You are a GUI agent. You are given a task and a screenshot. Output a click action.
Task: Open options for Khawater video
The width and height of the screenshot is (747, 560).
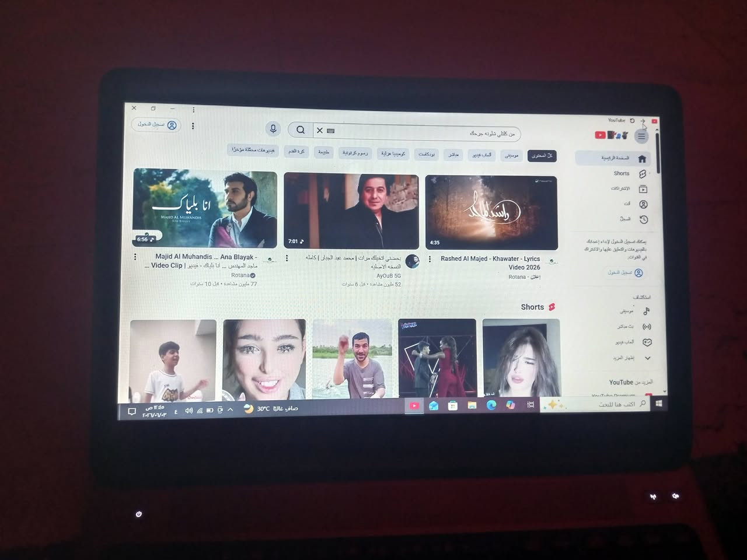coord(430,260)
